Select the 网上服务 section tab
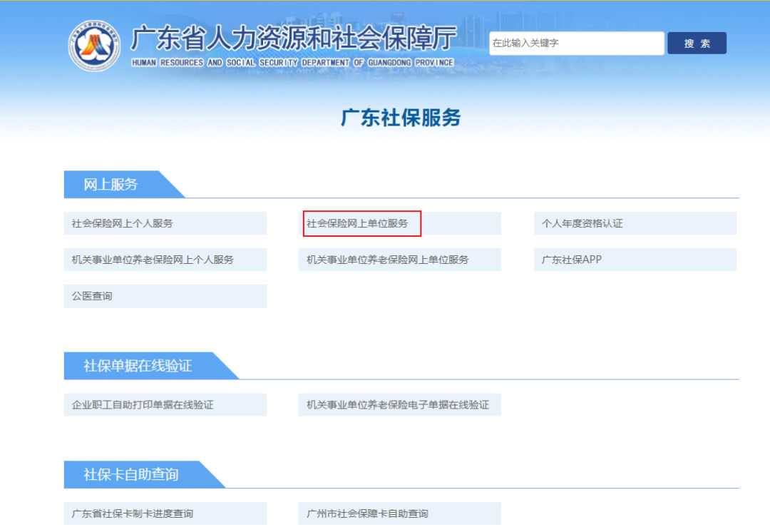The image size is (770, 532). [111, 185]
